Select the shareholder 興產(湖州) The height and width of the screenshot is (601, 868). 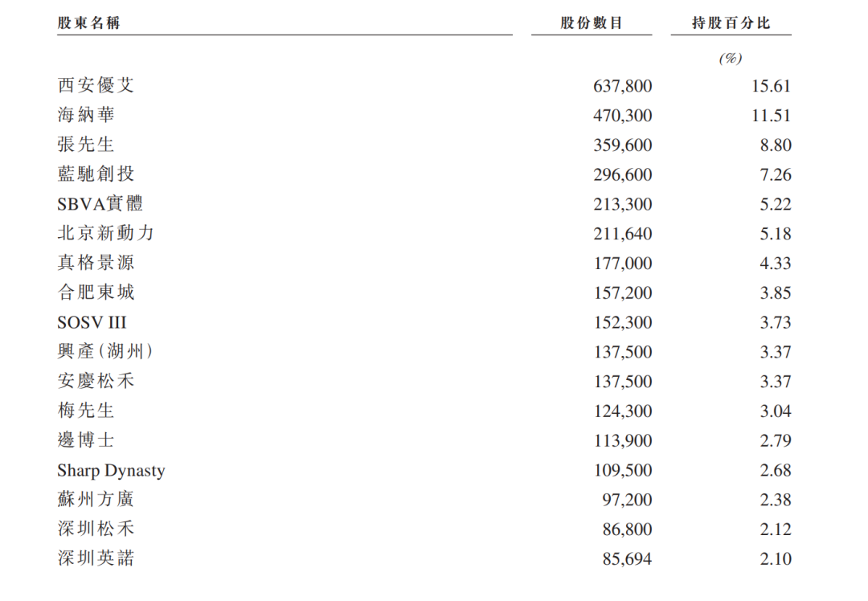105,351
